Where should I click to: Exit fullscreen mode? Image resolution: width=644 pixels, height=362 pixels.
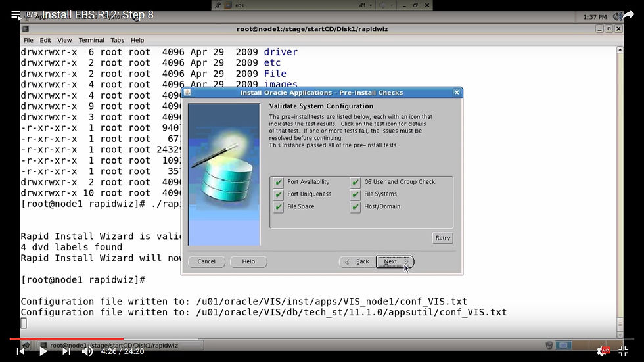tap(624, 351)
